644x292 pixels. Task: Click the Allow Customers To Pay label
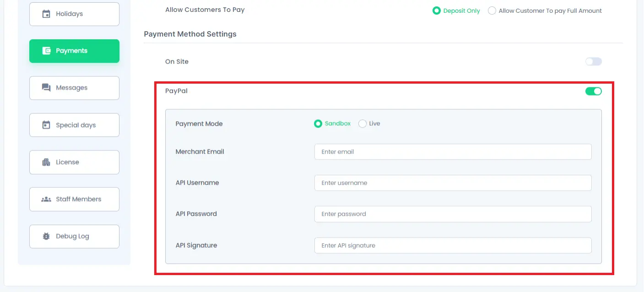205,10
